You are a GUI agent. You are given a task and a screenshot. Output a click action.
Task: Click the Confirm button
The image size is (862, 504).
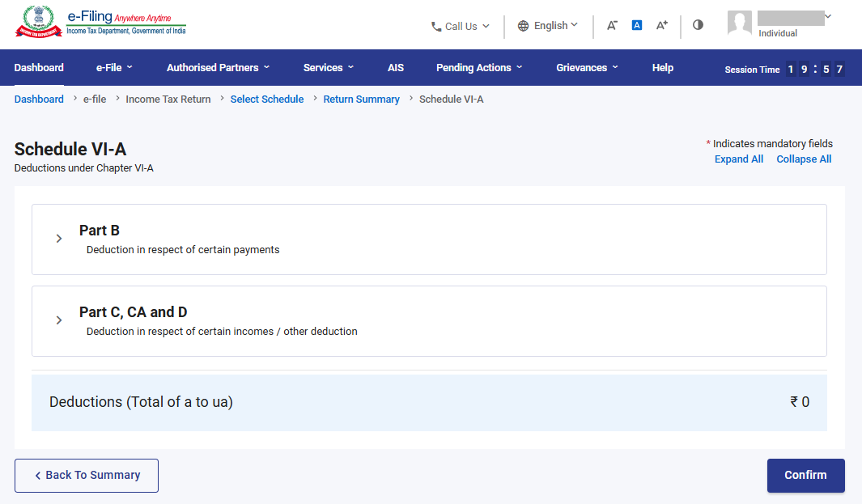(805, 476)
